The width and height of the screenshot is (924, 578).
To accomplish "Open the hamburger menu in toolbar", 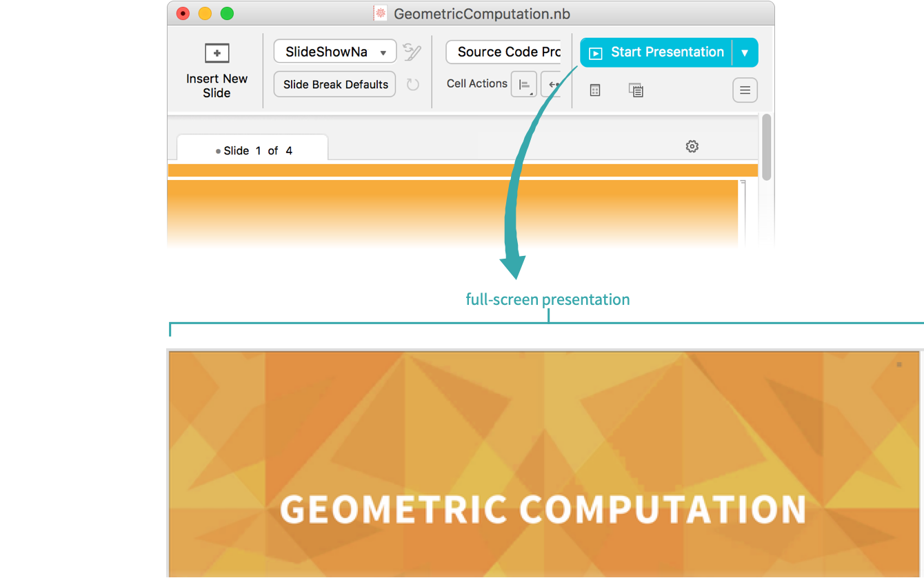I will pos(745,90).
